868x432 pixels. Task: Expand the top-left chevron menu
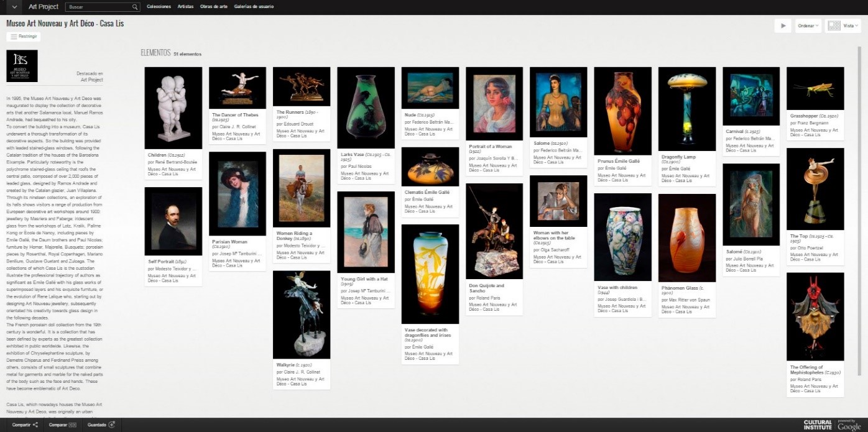pos(14,7)
